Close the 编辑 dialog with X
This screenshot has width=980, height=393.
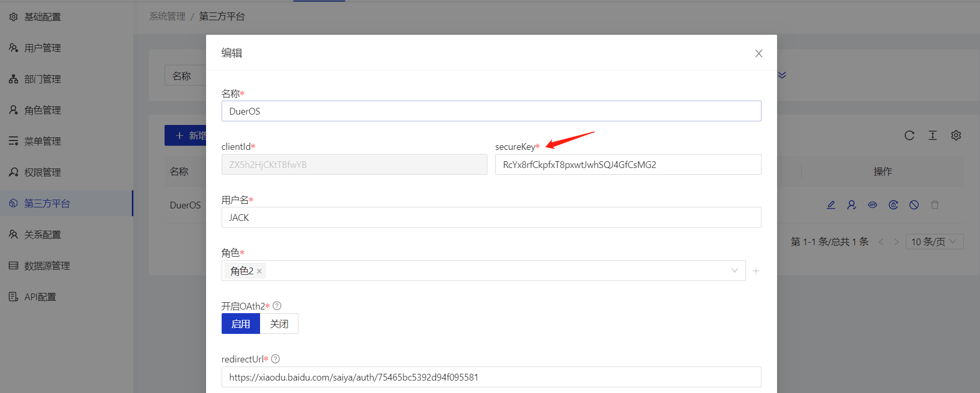pos(758,53)
